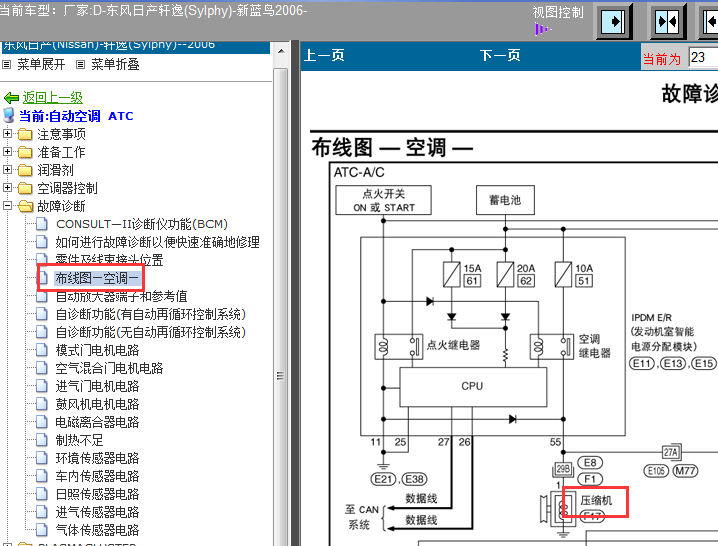Click the 空调器控制 folder icon
The image size is (718, 546).
tap(25, 188)
